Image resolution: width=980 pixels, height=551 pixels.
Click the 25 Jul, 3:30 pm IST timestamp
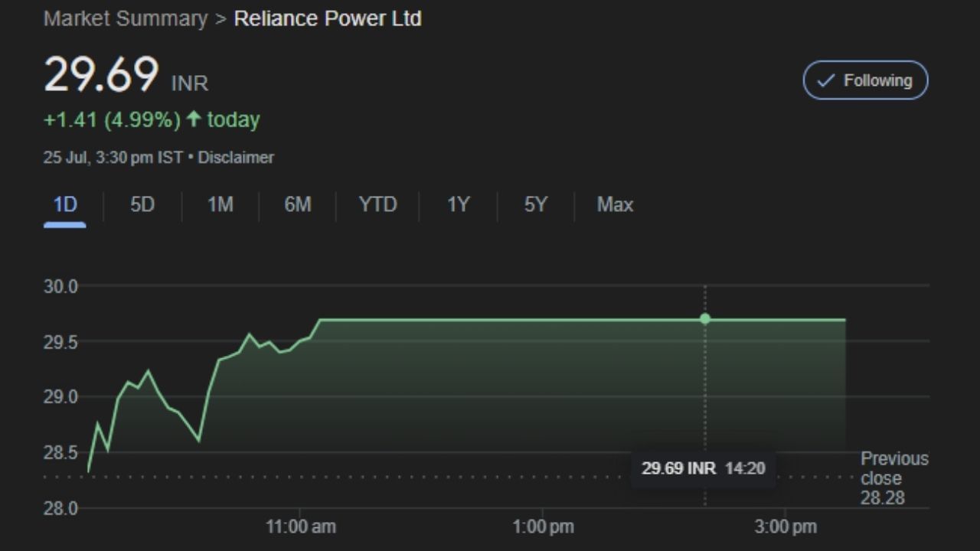tap(113, 158)
